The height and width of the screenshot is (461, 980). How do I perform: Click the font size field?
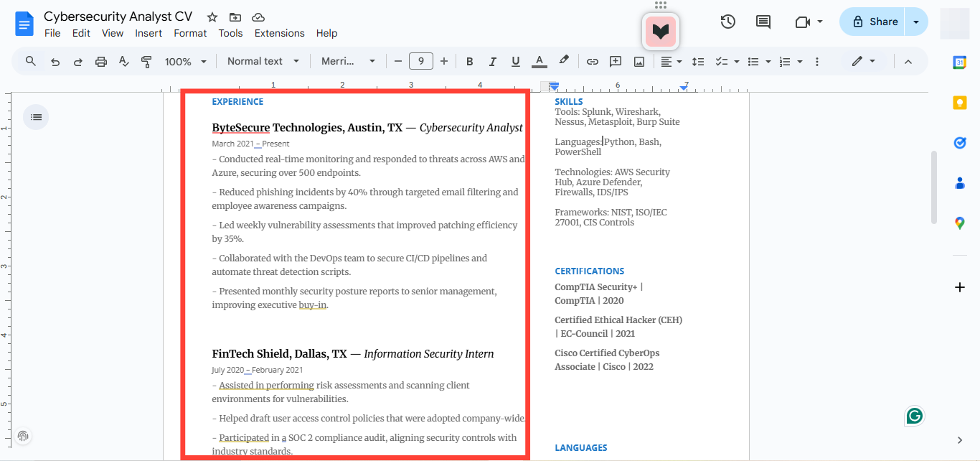[420, 62]
